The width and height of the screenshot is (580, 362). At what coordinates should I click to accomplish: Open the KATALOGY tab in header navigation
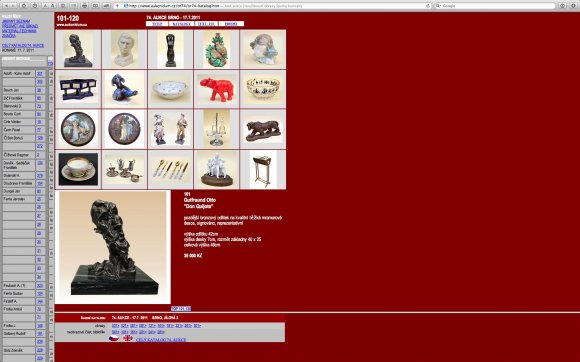point(182,24)
